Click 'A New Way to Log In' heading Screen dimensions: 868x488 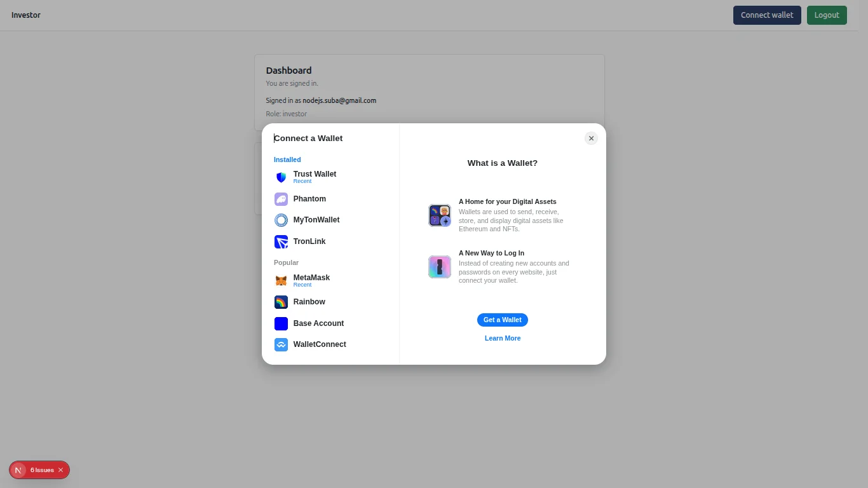(x=491, y=253)
